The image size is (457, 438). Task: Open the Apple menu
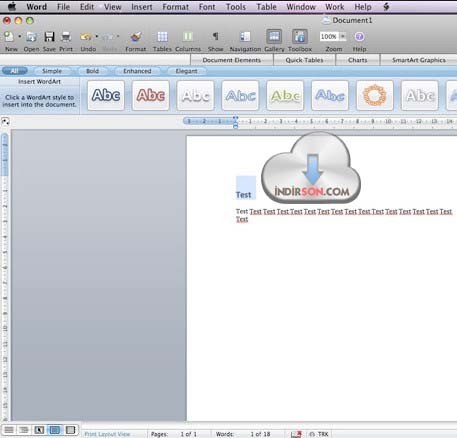12,6
